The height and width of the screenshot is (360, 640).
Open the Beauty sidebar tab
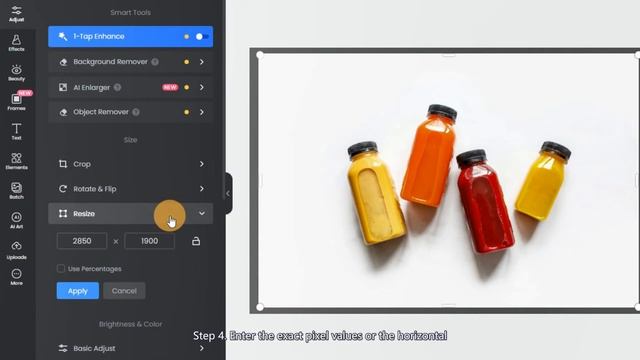pos(16,73)
